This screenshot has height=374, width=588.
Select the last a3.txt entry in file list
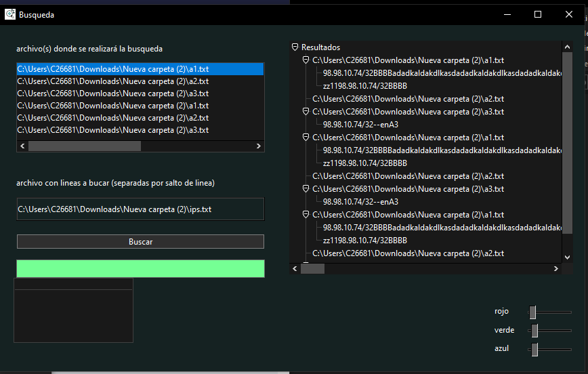[x=112, y=130]
